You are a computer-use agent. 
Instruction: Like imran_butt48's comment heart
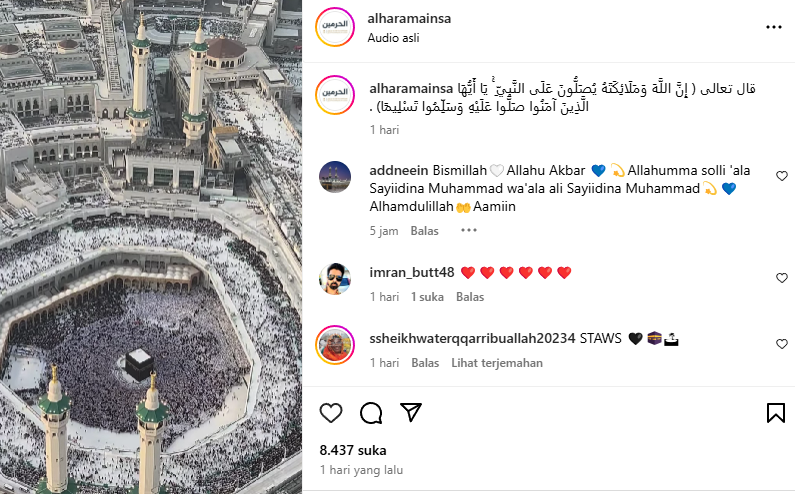coord(782,278)
